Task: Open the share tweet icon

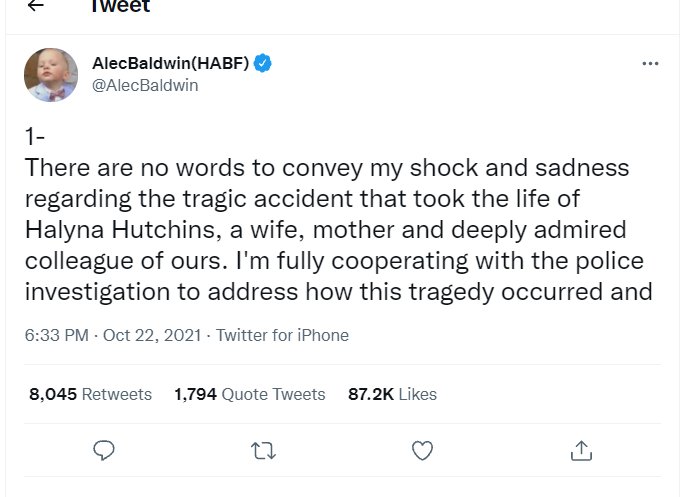Action: click(580, 451)
